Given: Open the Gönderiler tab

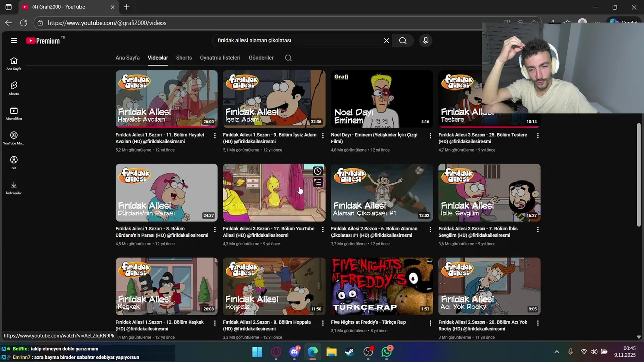Looking at the screenshot, I should pos(261,58).
